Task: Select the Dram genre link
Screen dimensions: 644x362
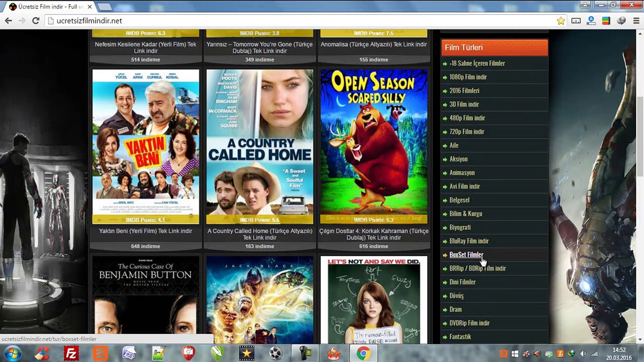Action: coord(455,309)
